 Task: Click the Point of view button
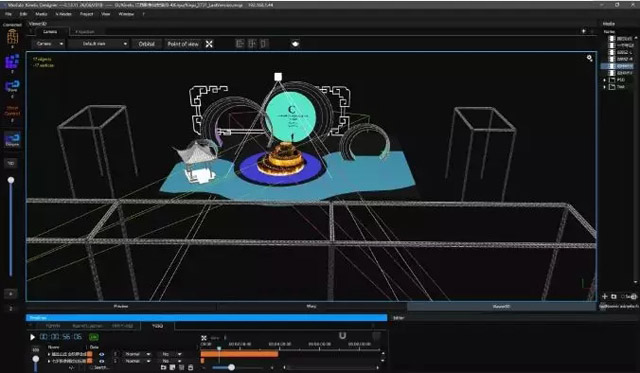183,44
